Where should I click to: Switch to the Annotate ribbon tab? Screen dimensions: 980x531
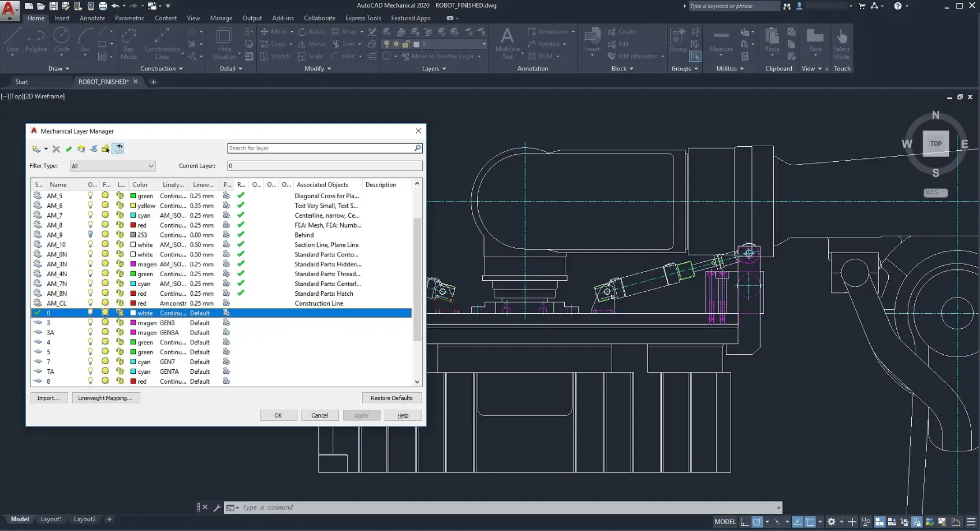[x=92, y=18]
